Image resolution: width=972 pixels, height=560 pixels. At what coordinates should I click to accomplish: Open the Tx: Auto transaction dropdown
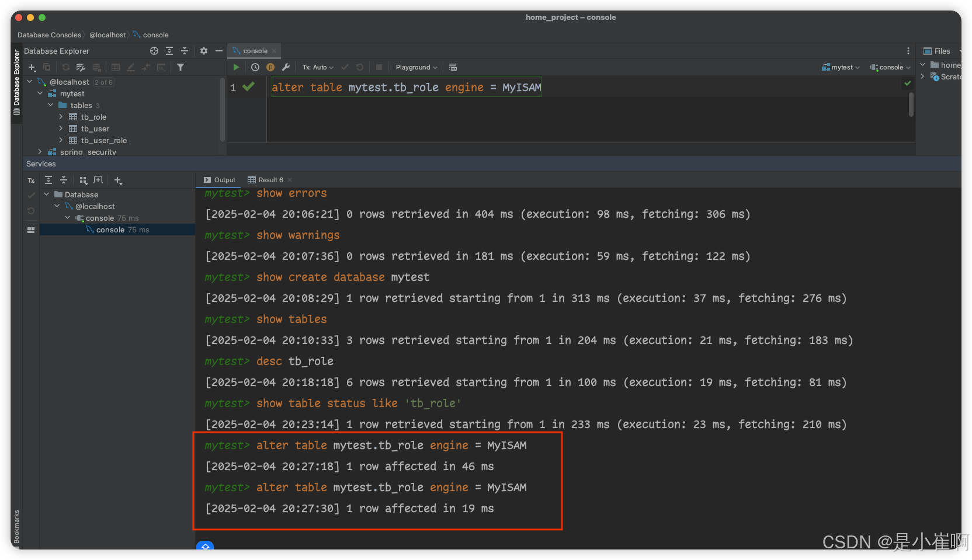point(318,67)
